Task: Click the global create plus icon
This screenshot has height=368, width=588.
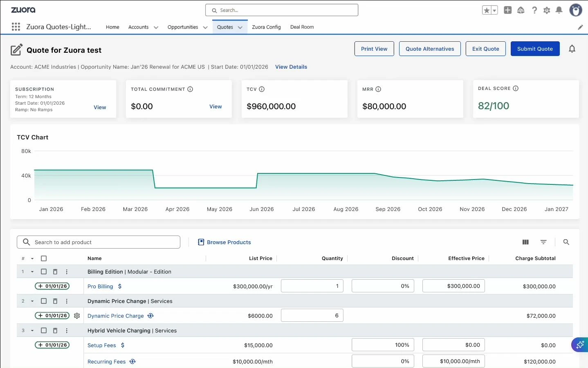Action: pyautogui.click(x=508, y=10)
